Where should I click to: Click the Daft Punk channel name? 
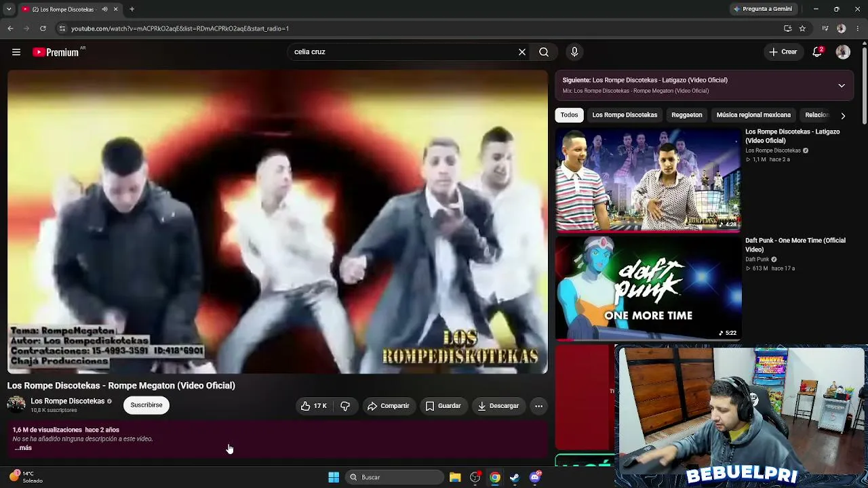click(x=757, y=260)
